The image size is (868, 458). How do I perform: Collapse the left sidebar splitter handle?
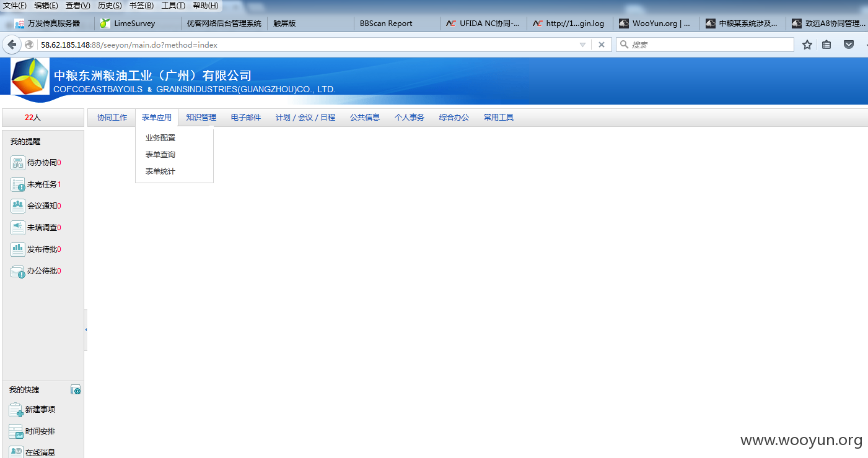click(85, 330)
